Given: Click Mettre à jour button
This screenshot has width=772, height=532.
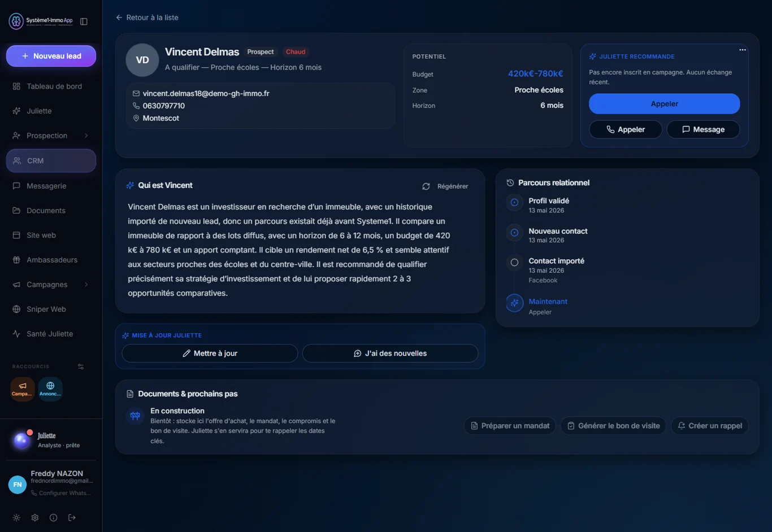Looking at the screenshot, I should coord(210,354).
